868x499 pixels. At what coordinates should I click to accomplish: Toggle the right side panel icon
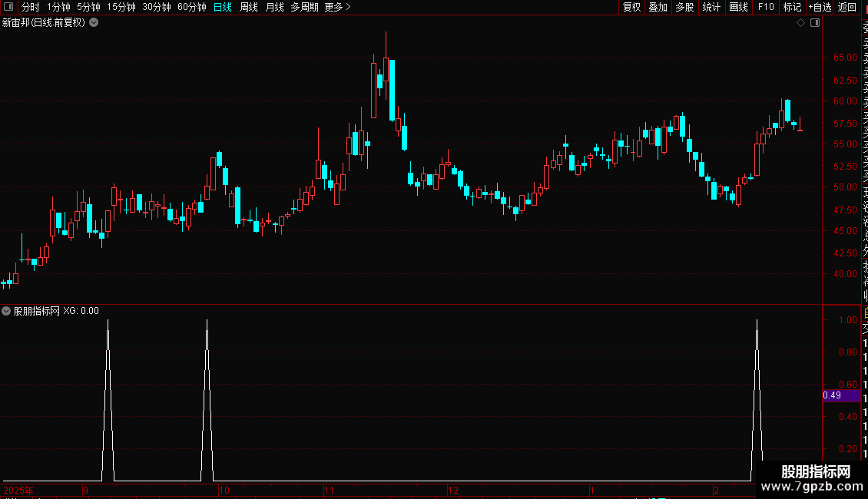815,23
